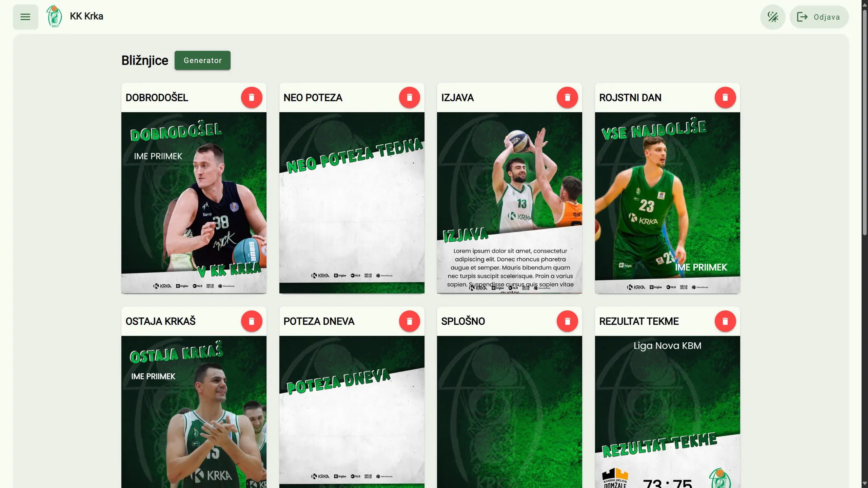Toggle dark/light mode theme switch

[x=773, y=17]
